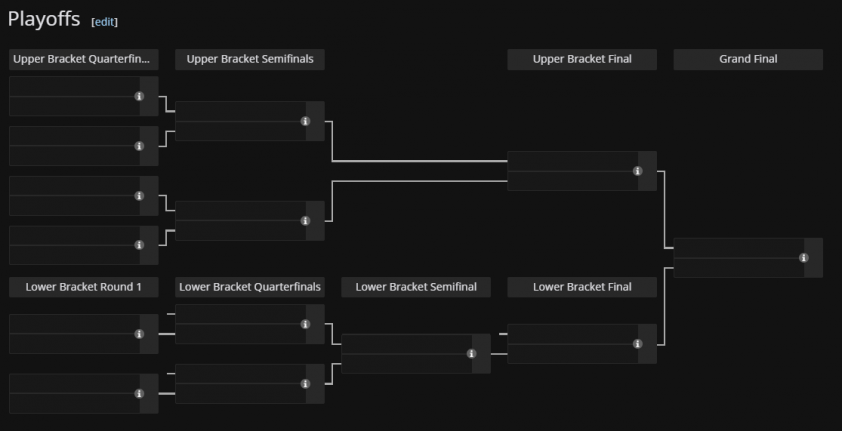Image resolution: width=842 pixels, height=431 pixels.
Task: Click the Upper Bracket Final header
Action: click(582, 60)
